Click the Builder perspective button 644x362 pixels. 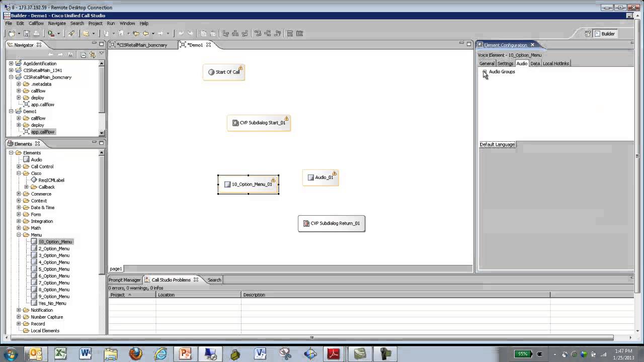[605, 34]
